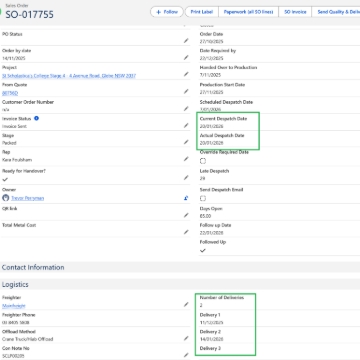
Task: Edit the Invoice Status pencil icon
Action: [x=186, y=125]
